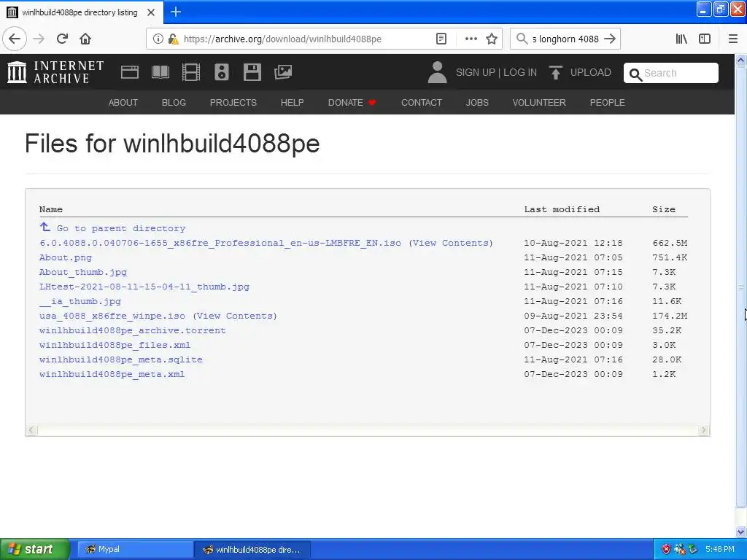This screenshot has width=747, height=560.
Task: Click the page scrollbar up arrow
Action: (741, 60)
